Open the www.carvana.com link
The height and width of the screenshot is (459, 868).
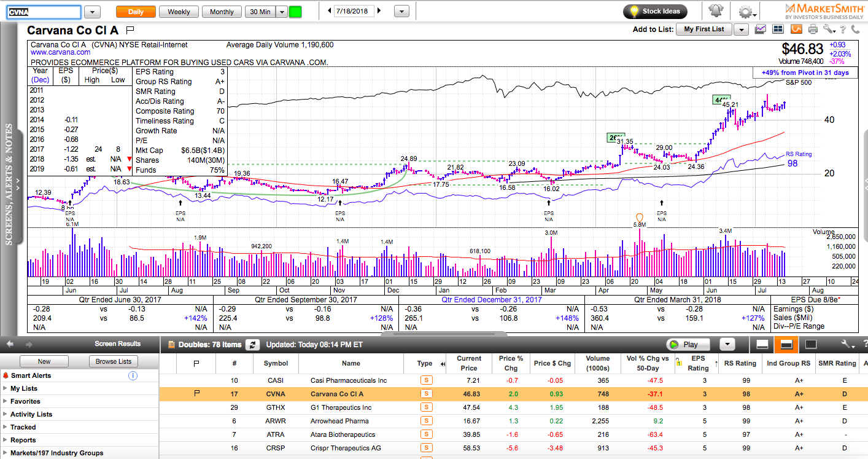(x=60, y=53)
